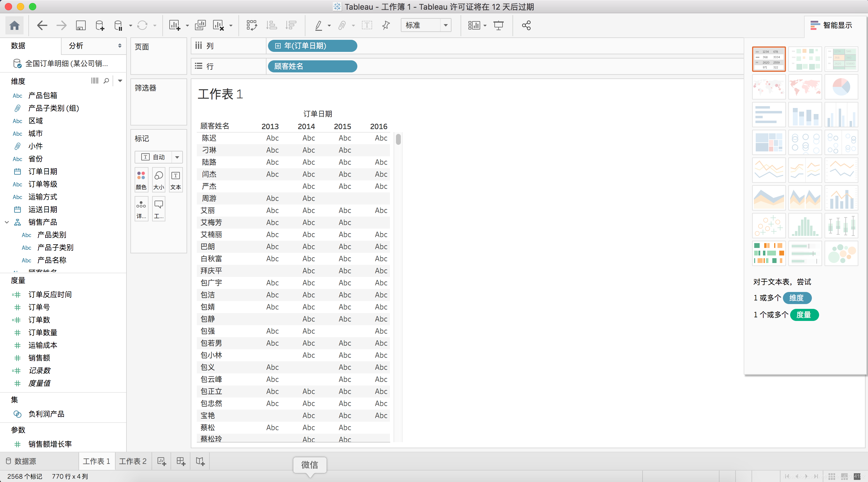Choose the pie chart thumbnail in Show Me
The width and height of the screenshot is (868, 482).
coord(841,87)
